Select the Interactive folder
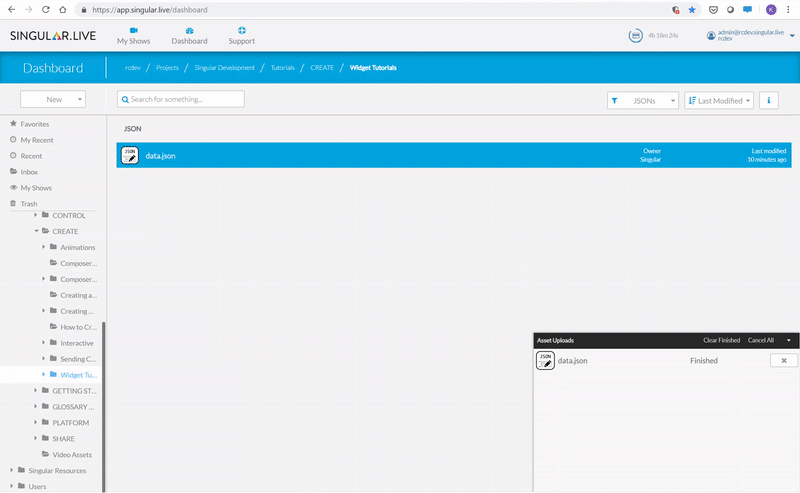The width and height of the screenshot is (800, 493). click(72, 343)
